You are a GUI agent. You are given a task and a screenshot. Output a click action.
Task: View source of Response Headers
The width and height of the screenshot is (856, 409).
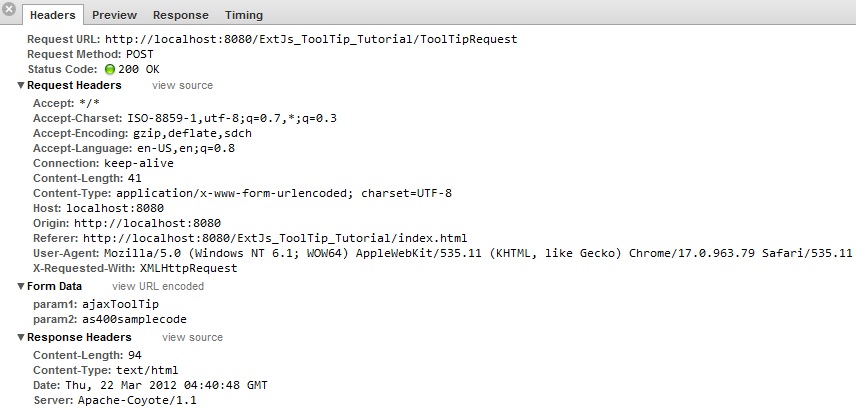pos(192,337)
